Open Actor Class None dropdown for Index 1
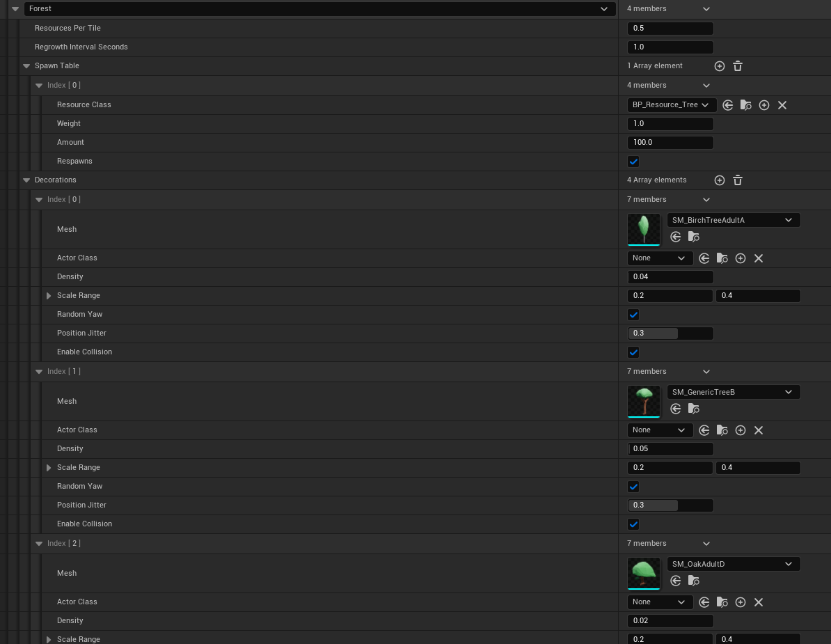Screen dimensions: 831x644 660,430
